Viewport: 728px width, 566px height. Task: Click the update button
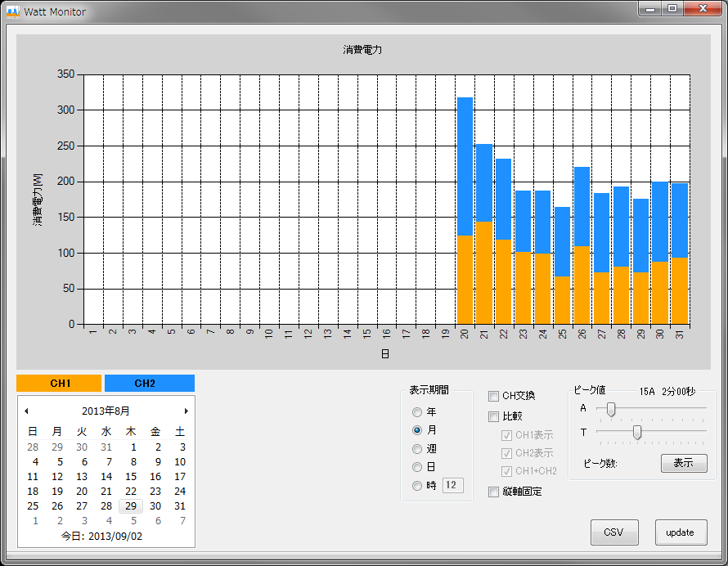pyautogui.click(x=681, y=532)
